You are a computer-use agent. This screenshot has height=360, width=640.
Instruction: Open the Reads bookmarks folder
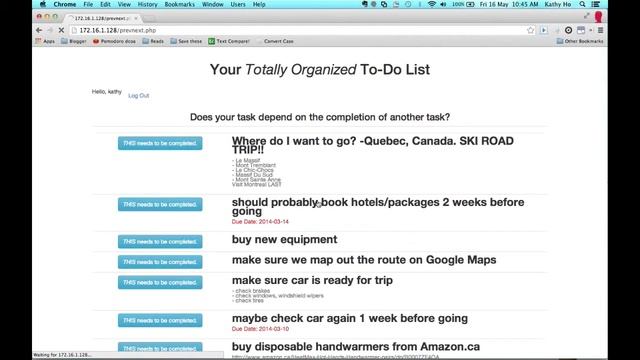(x=153, y=41)
